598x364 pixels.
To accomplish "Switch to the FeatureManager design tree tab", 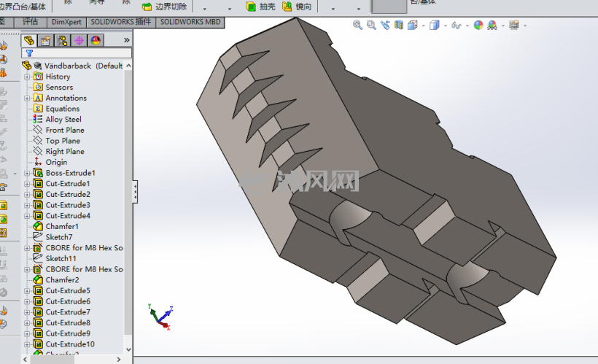I will [29, 40].
